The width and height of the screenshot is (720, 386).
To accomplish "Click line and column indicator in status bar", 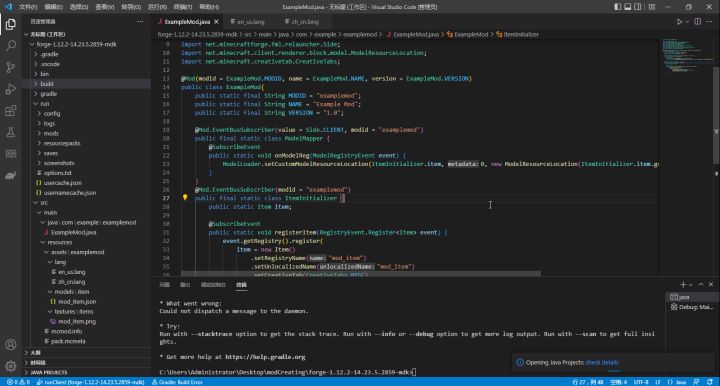I will (x=587, y=382).
